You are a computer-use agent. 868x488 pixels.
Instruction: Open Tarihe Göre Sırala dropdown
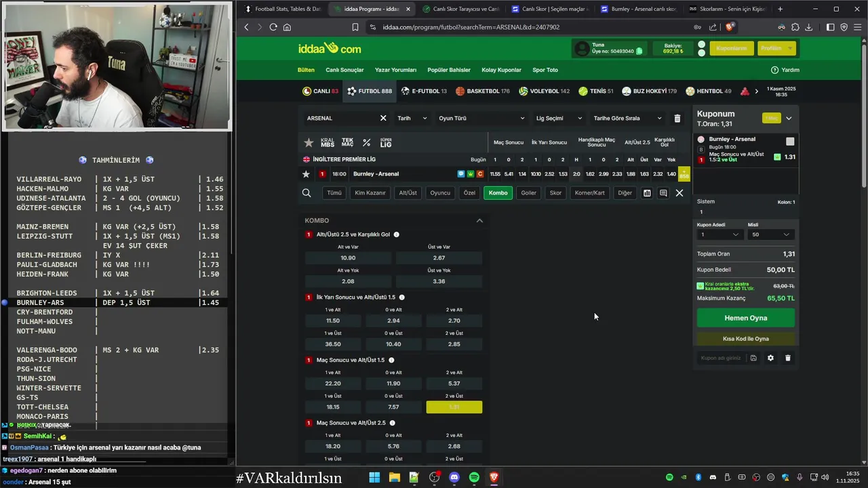(x=627, y=118)
